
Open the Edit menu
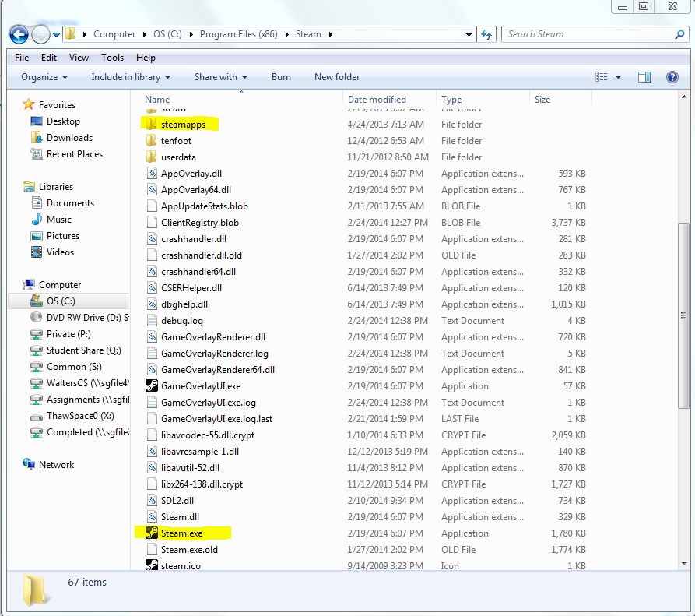pyautogui.click(x=49, y=58)
